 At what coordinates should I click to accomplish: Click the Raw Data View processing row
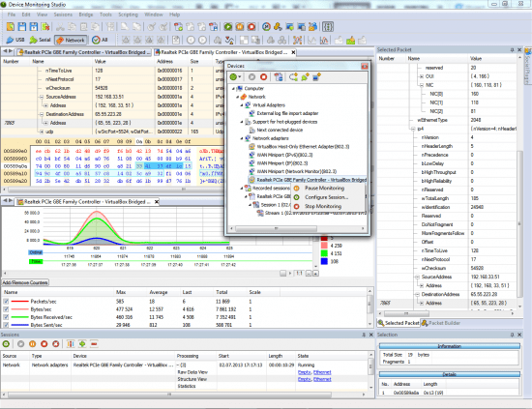[x=192, y=372]
